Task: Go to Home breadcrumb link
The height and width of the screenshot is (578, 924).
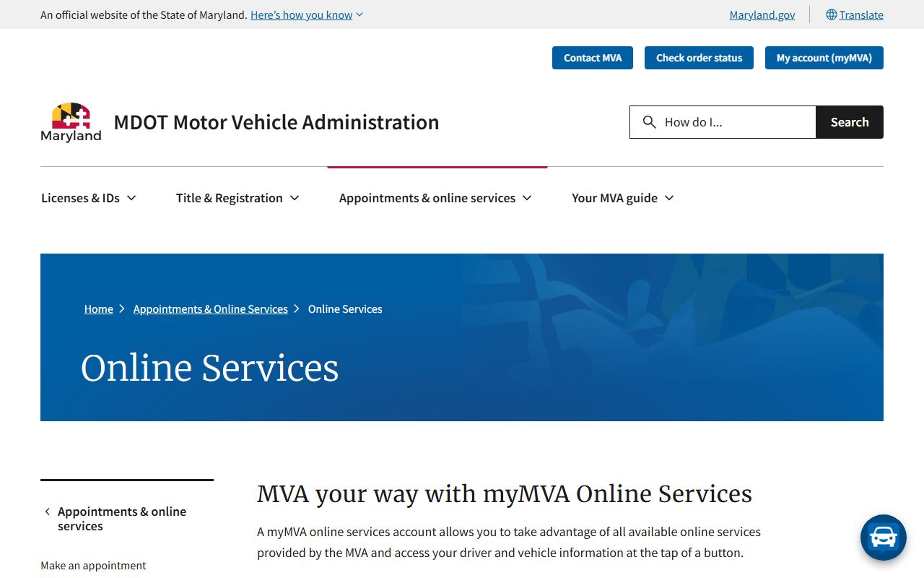Action: click(x=99, y=309)
